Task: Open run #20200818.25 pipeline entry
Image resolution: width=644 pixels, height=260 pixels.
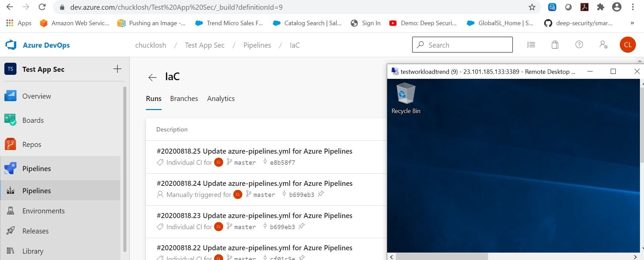Action: (x=254, y=151)
